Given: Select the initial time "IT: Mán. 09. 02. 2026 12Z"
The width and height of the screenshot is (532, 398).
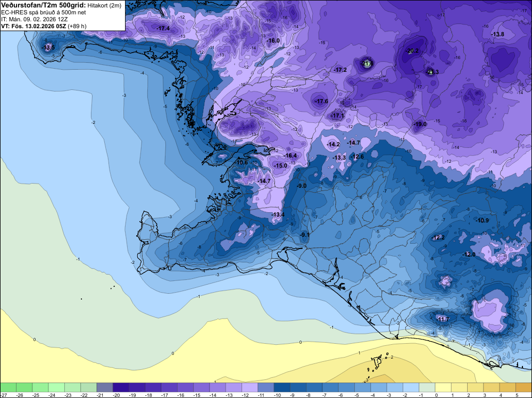Looking at the screenshot, I should click(x=34, y=19).
